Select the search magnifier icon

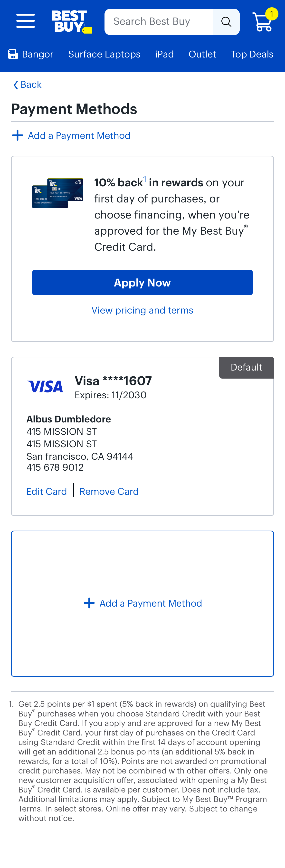coord(226,22)
